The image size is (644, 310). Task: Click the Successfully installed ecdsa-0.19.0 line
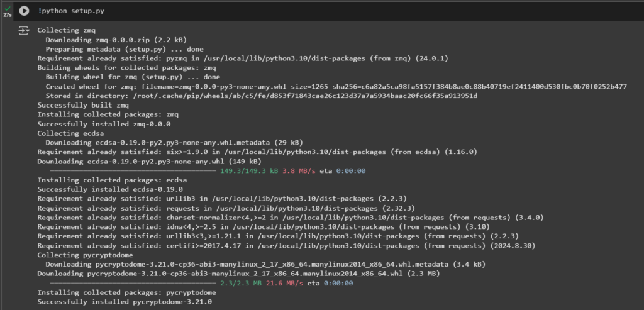(x=110, y=190)
